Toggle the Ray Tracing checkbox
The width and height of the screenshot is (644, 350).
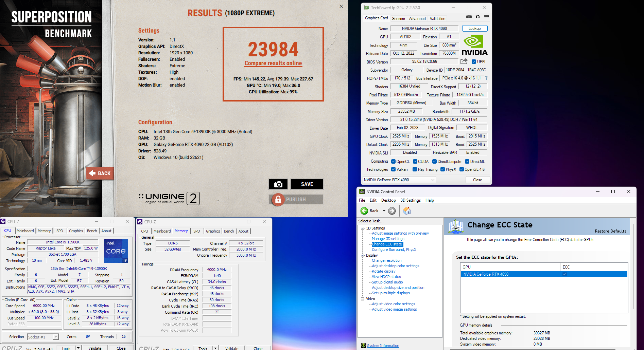point(415,169)
